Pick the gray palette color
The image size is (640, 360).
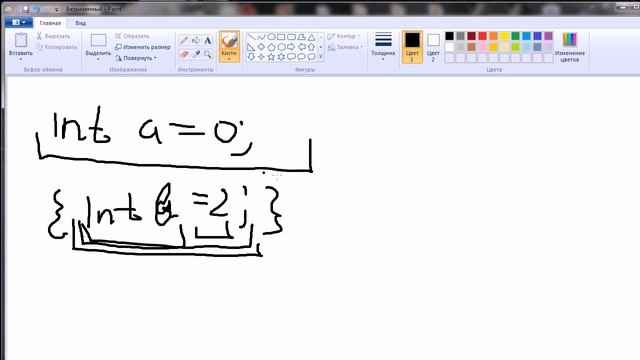tap(460, 36)
